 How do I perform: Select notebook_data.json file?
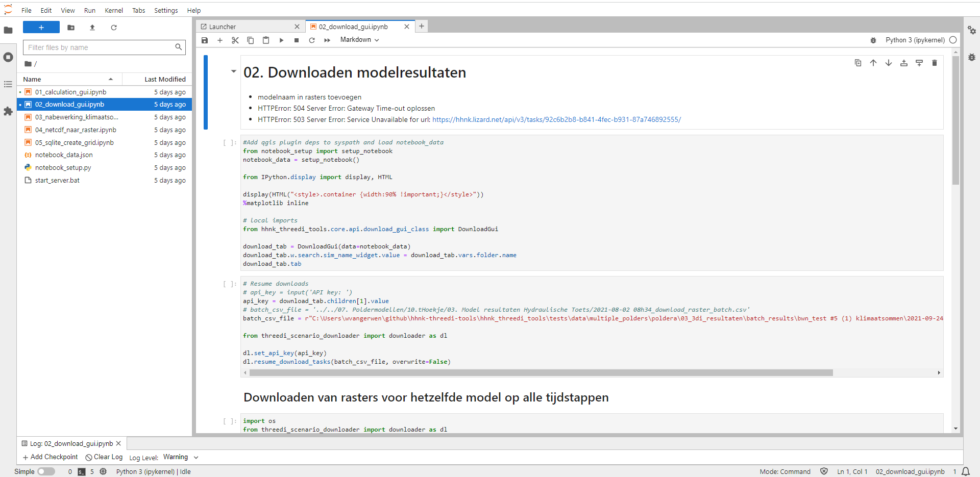coord(104,155)
